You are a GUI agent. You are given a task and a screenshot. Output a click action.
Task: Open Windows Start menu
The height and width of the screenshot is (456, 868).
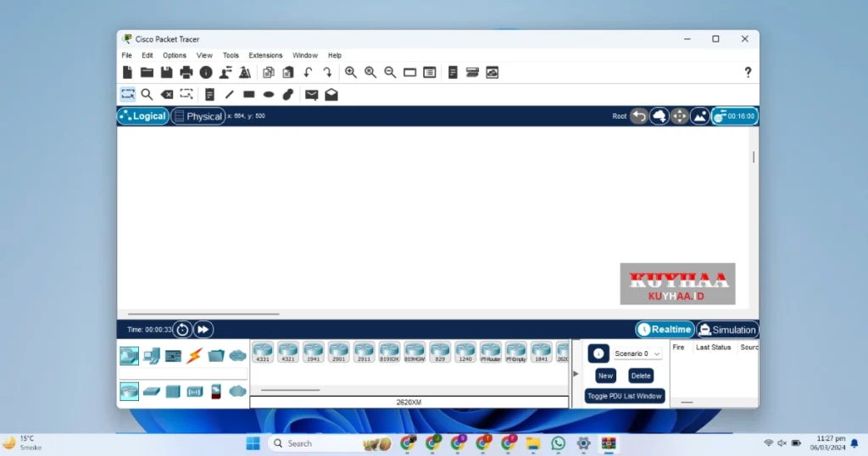tap(253, 444)
